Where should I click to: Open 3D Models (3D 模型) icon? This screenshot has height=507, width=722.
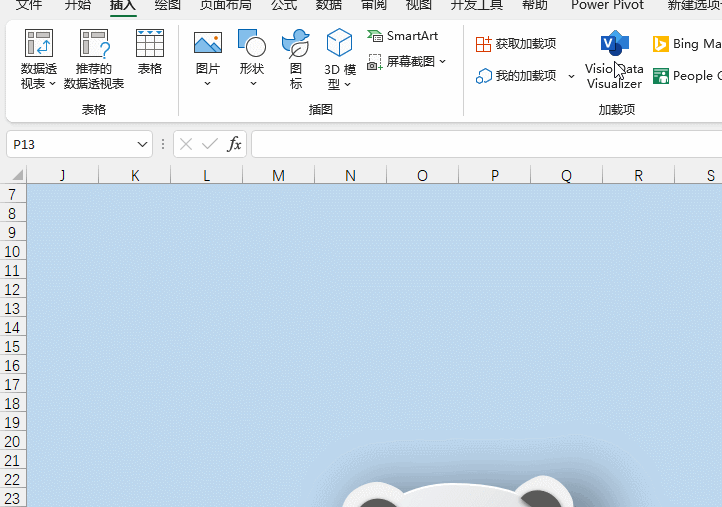(x=340, y=44)
